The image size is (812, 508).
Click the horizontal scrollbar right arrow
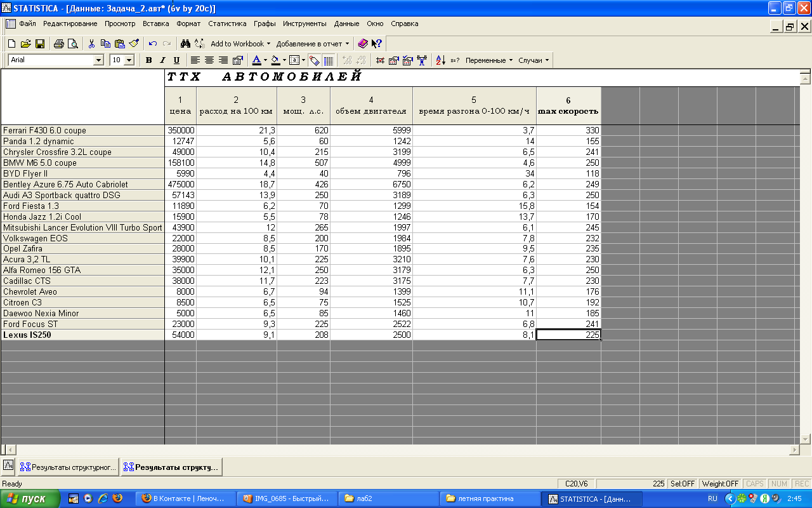(794, 450)
